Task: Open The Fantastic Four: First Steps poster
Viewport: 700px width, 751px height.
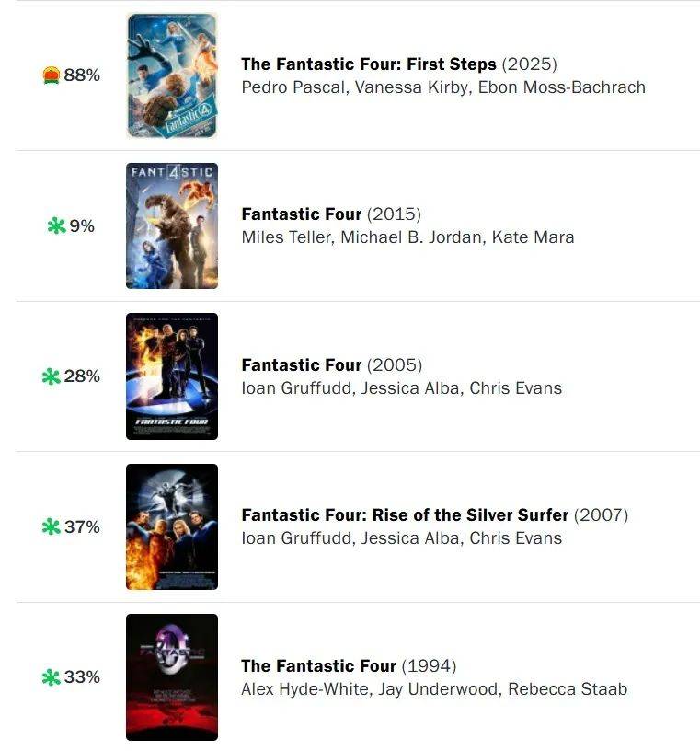Action: (172, 75)
